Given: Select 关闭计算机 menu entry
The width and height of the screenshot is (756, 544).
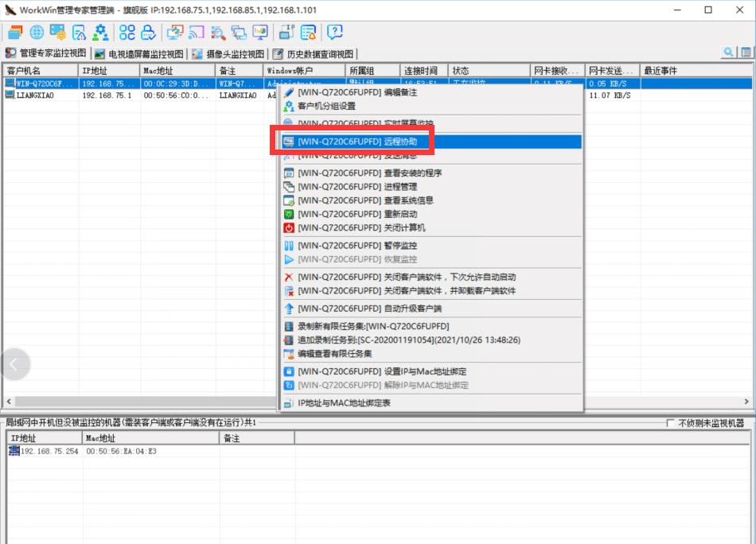Looking at the screenshot, I should click(431, 228).
